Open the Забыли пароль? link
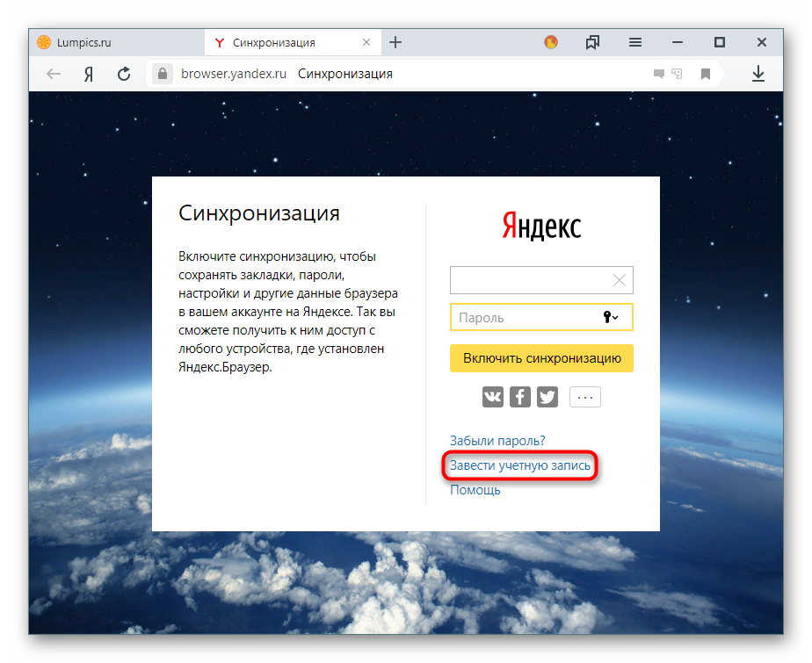The image size is (812, 663). tap(497, 441)
